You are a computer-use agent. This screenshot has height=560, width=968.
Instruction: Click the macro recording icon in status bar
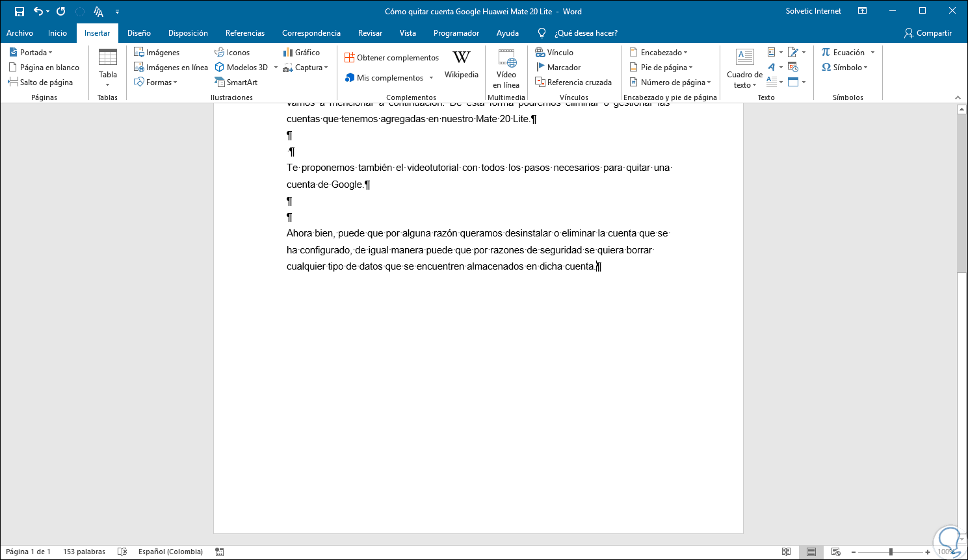[220, 552]
